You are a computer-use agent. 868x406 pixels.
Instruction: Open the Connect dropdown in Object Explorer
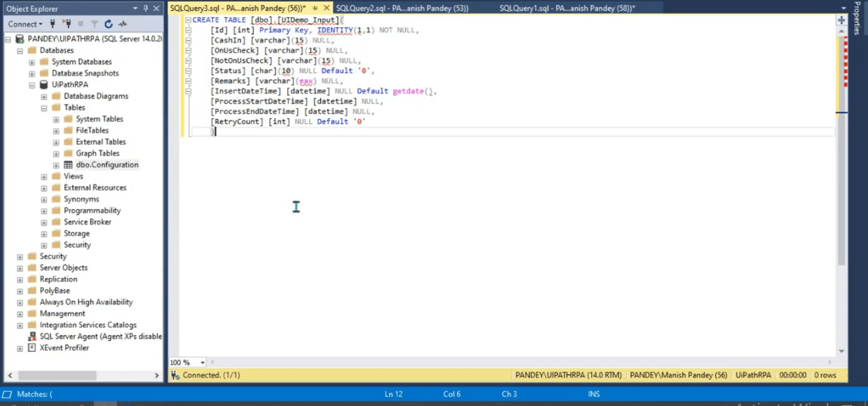coord(25,24)
